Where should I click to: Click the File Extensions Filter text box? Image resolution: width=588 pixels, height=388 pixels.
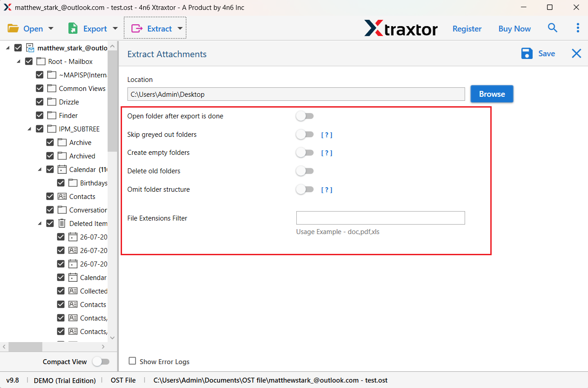[x=380, y=218]
